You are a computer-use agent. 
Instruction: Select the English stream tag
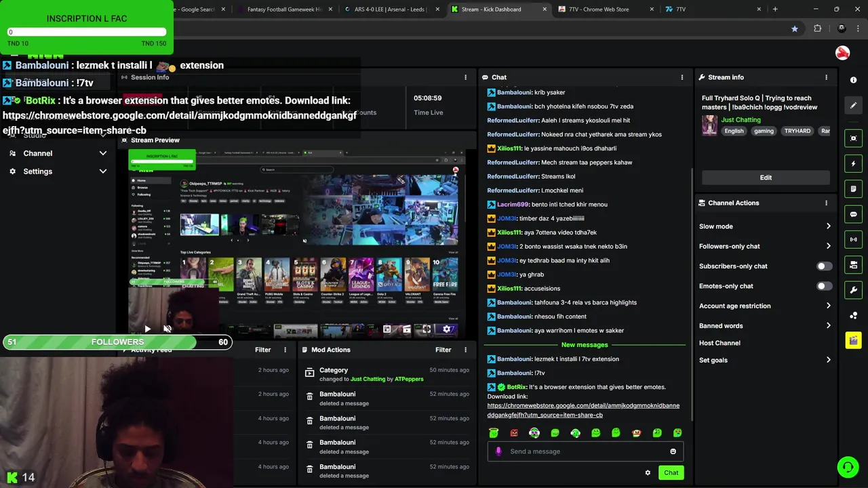pos(734,131)
